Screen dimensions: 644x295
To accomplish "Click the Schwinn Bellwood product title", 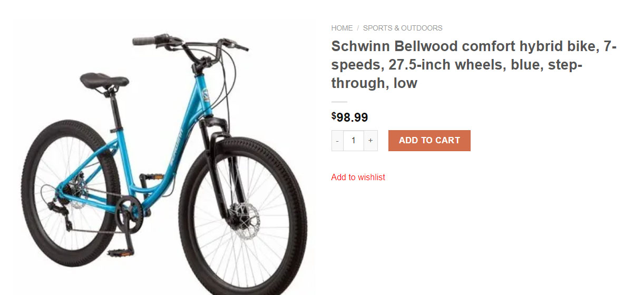I will coord(474,64).
